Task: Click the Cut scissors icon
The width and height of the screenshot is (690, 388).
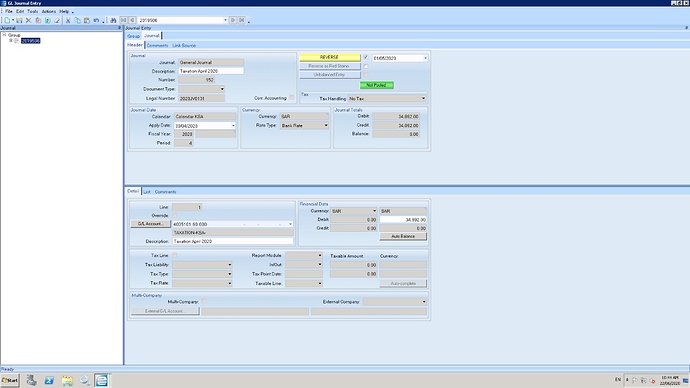Action: pyautogui.click(x=68, y=20)
